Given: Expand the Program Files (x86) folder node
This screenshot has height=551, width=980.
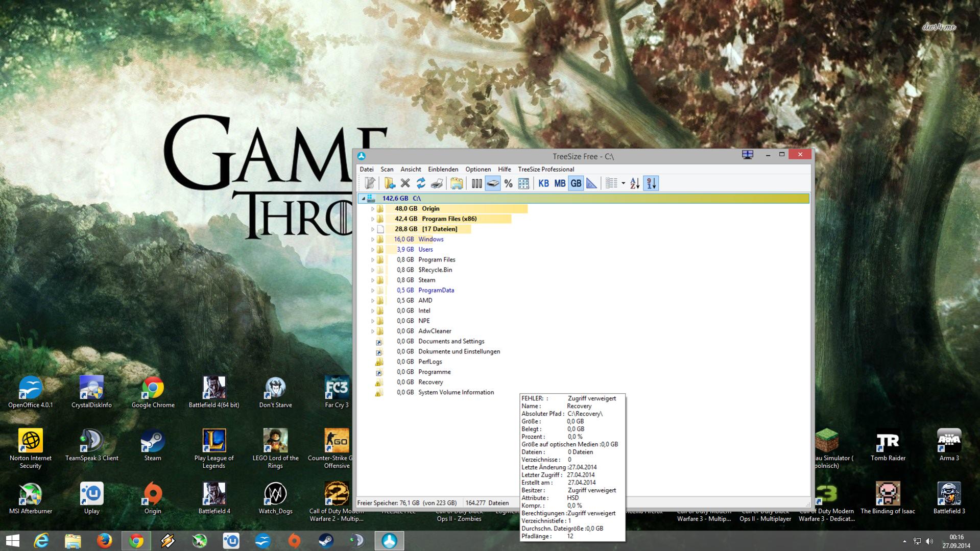Looking at the screenshot, I should (372, 219).
